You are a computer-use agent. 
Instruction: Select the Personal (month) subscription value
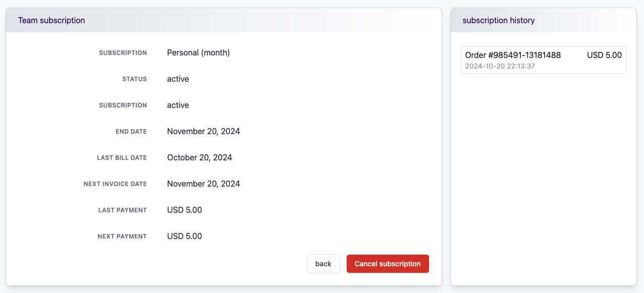(x=198, y=52)
